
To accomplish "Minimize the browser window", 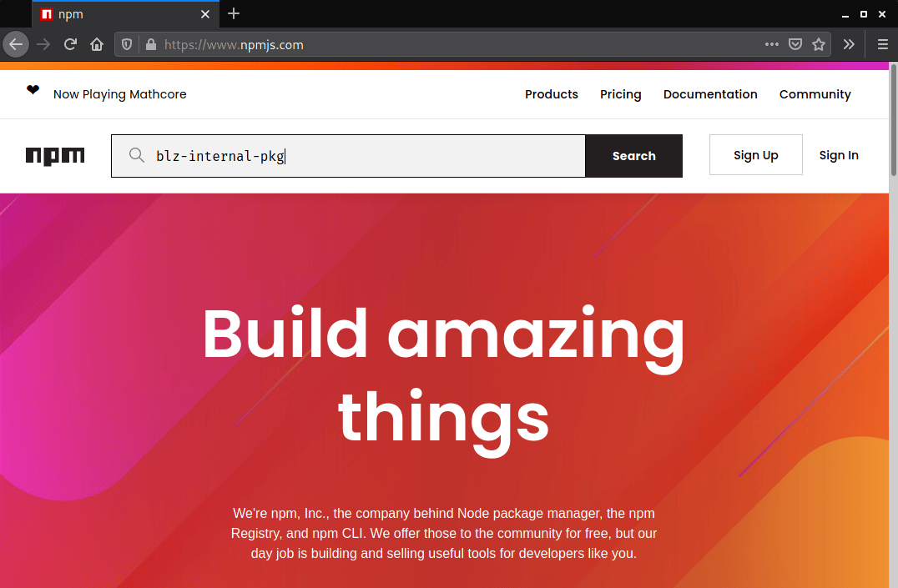I will (x=845, y=14).
